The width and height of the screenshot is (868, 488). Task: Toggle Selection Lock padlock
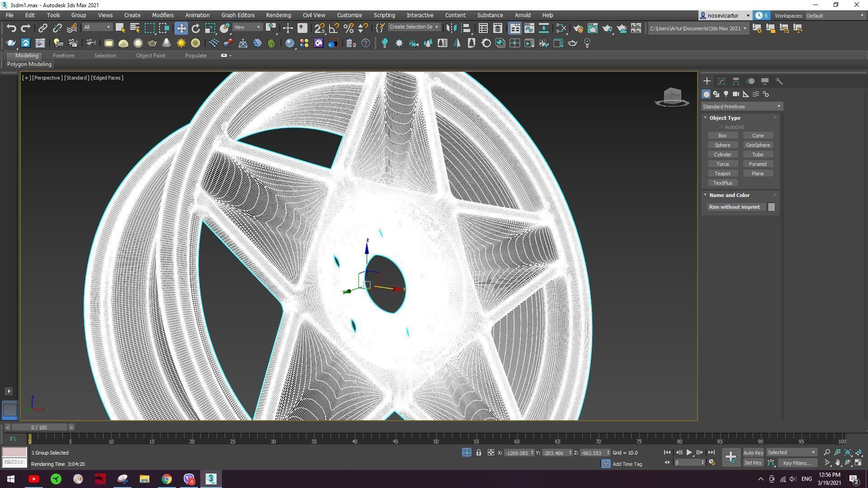479,452
